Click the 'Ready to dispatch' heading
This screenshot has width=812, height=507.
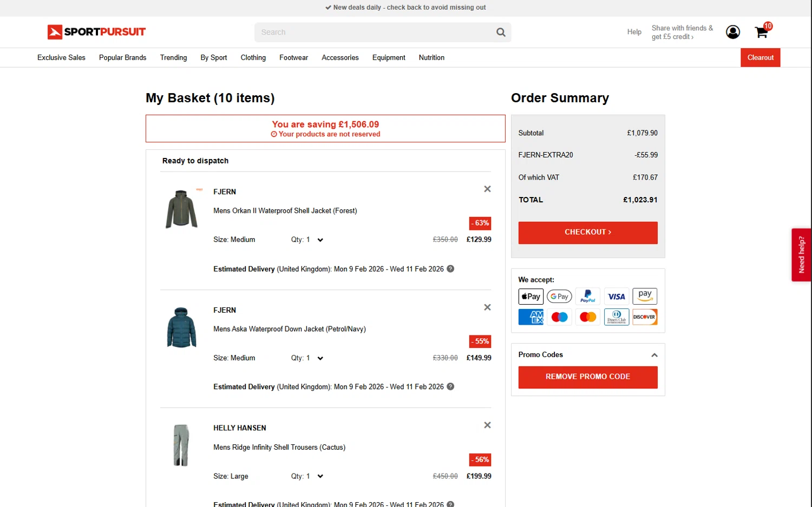[195, 161]
